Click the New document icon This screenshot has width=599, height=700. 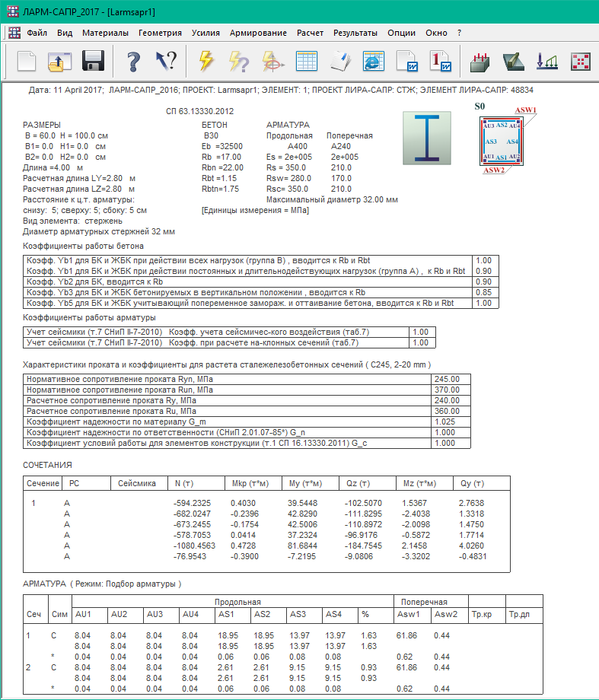[27, 61]
